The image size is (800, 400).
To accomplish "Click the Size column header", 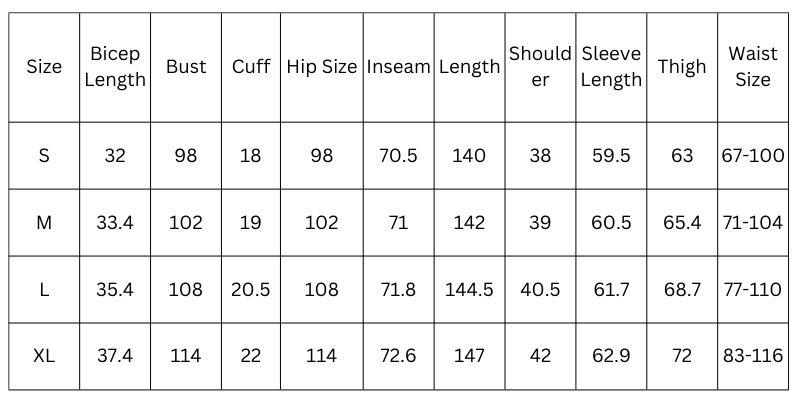I will tap(44, 67).
